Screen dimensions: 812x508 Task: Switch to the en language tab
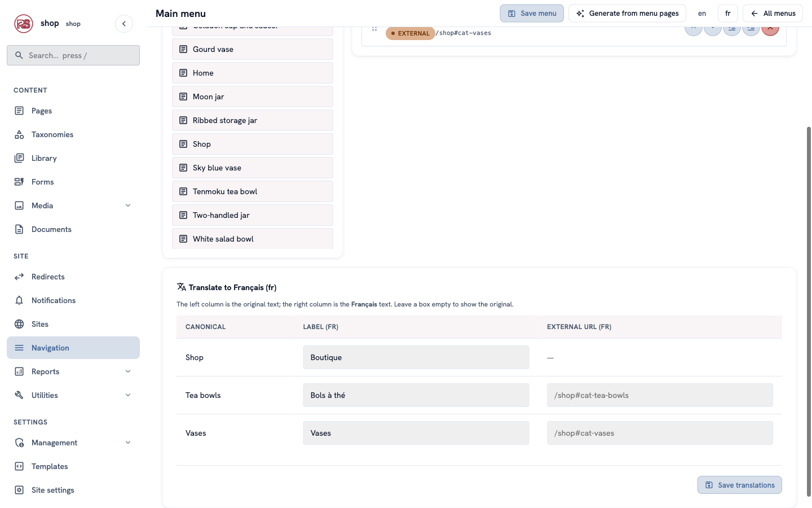coord(702,14)
